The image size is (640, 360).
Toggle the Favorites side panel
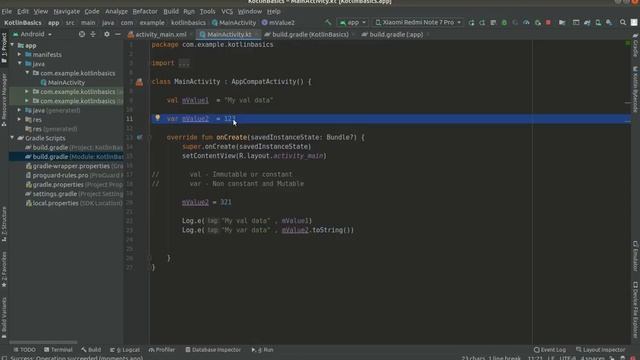[x=4, y=269]
